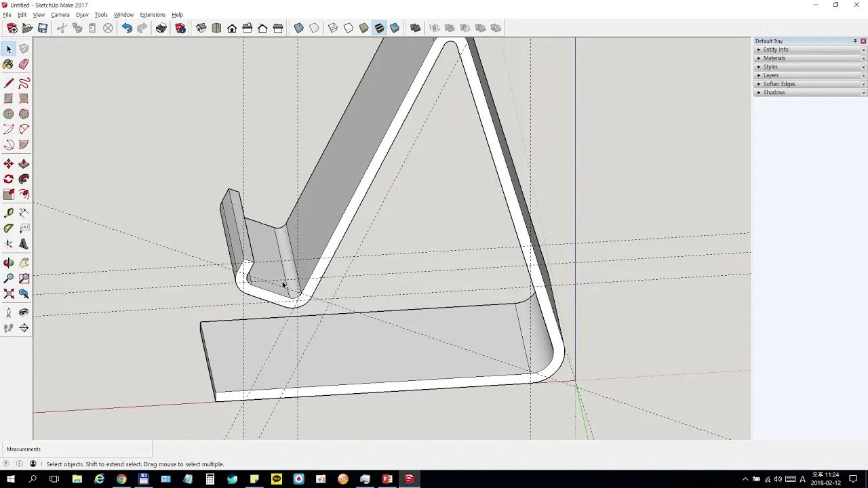The height and width of the screenshot is (488, 868).
Task: Open the Camera menu
Action: (60, 15)
